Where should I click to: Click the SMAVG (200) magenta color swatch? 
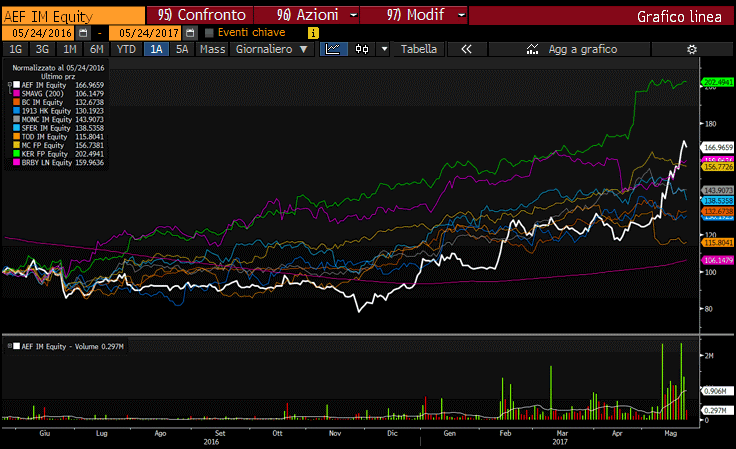[16, 93]
